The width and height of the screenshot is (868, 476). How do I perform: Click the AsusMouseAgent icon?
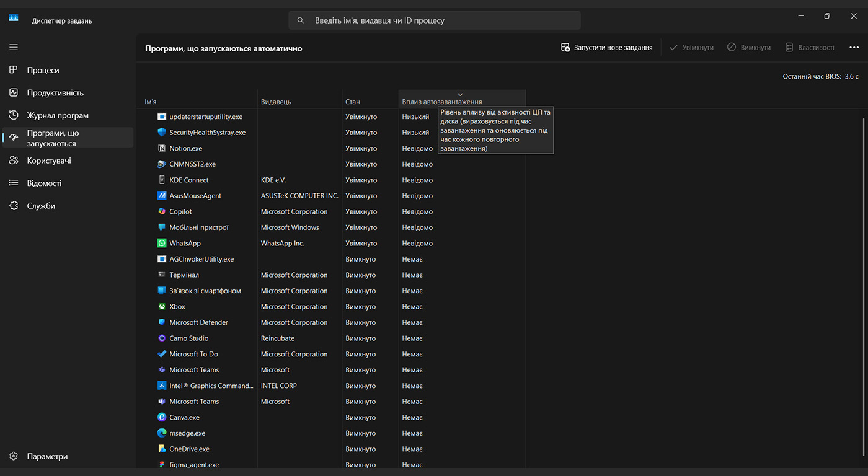point(162,196)
